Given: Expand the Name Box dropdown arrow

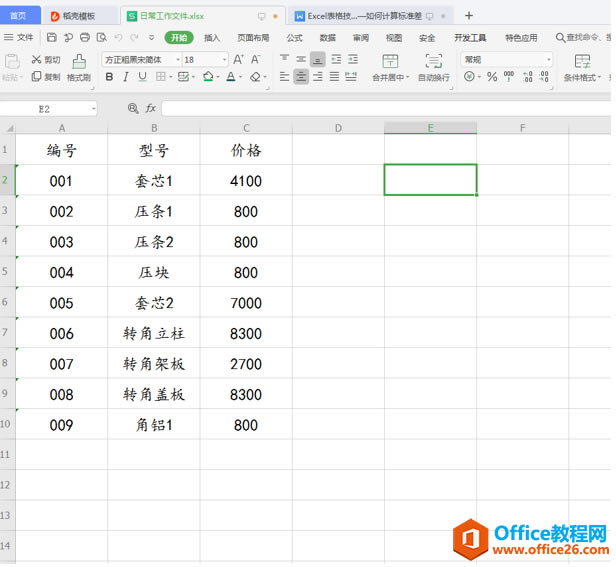Looking at the screenshot, I should pyautogui.click(x=94, y=109).
